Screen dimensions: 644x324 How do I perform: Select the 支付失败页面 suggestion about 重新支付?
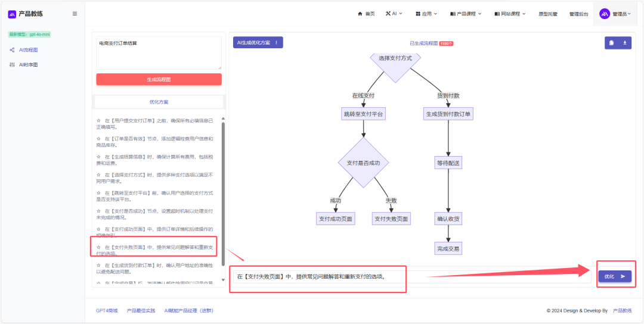click(155, 250)
